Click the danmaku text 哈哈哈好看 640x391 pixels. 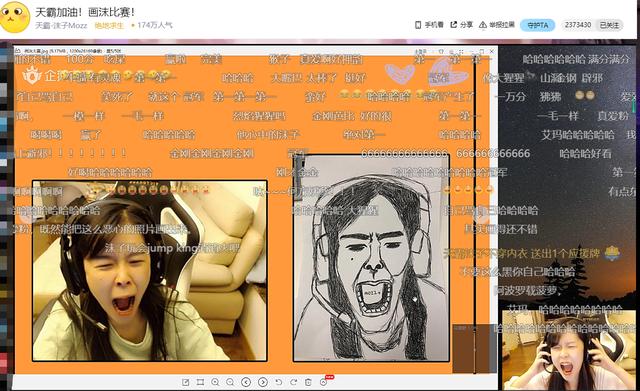coord(585,154)
